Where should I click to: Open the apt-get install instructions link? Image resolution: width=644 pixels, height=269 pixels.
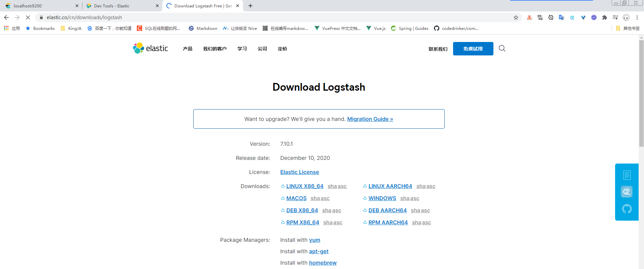319,251
